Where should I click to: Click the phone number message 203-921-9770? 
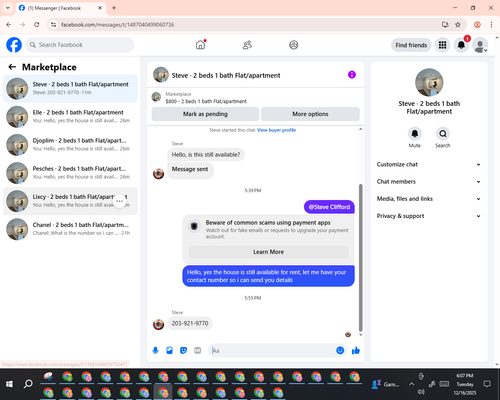190,323
